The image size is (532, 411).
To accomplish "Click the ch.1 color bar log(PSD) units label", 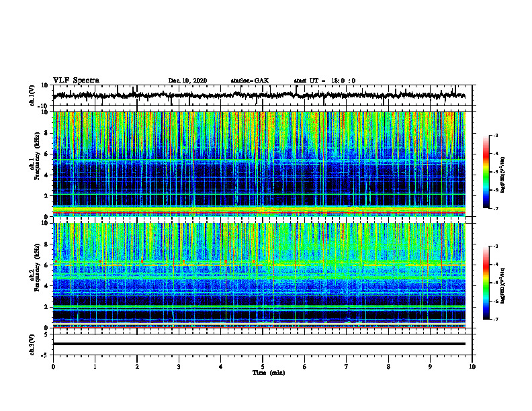I will click(x=503, y=175).
